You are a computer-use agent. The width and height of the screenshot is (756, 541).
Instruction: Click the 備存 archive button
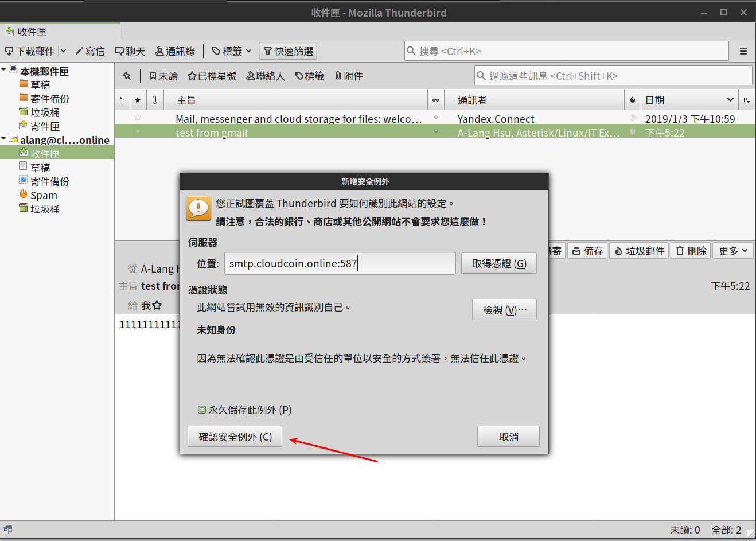(588, 251)
